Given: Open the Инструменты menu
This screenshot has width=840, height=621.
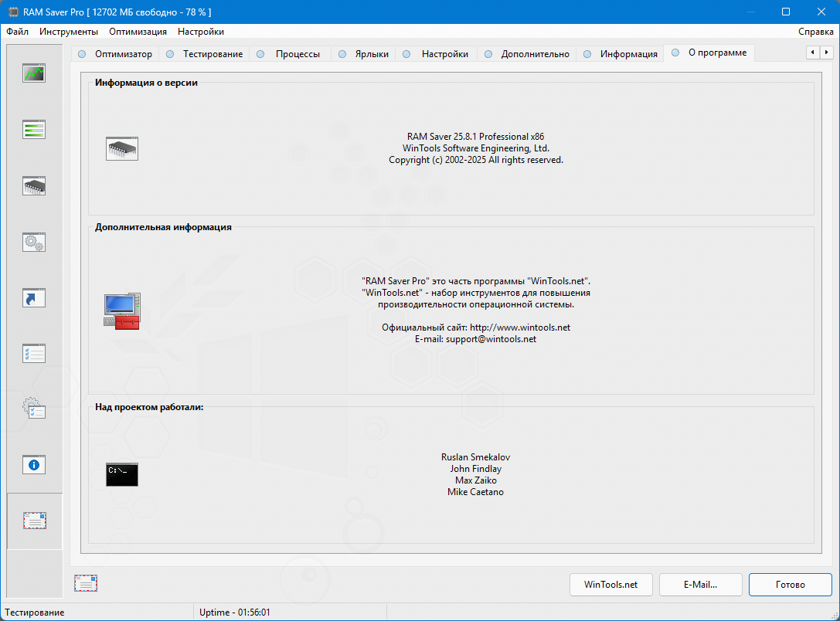Looking at the screenshot, I should [69, 32].
